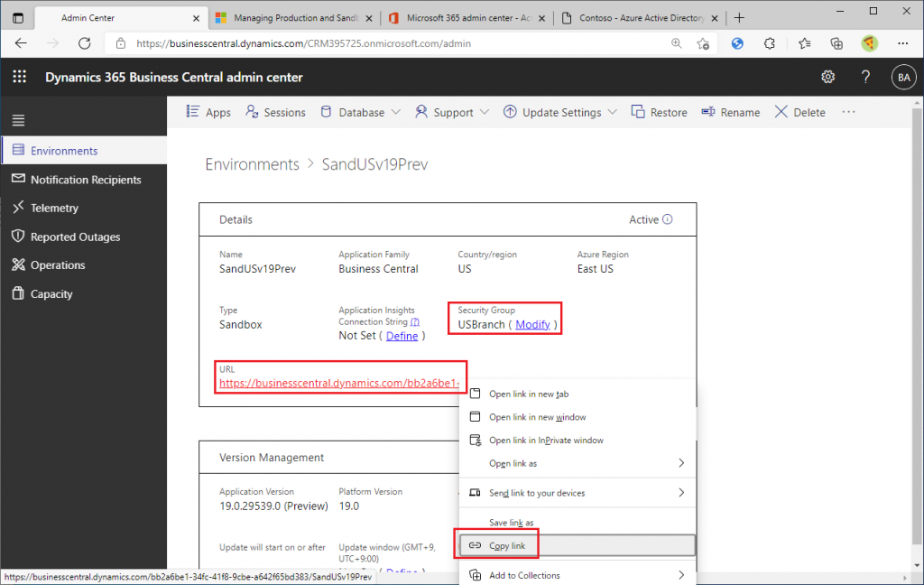Open the help question mark icon
Viewport: 924px width, 585px height.
coord(865,77)
